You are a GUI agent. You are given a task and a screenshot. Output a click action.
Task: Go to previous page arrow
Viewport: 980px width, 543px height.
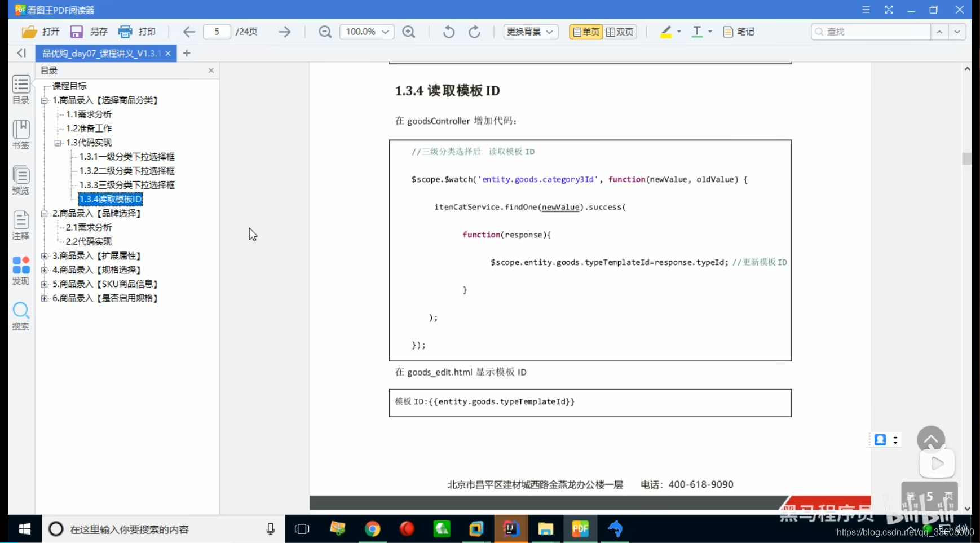(x=189, y=32)
